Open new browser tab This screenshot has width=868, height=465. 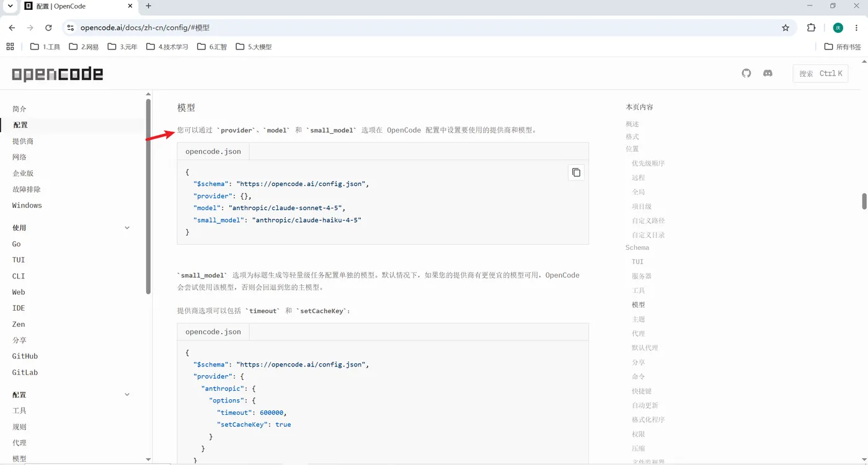point(148,6)
